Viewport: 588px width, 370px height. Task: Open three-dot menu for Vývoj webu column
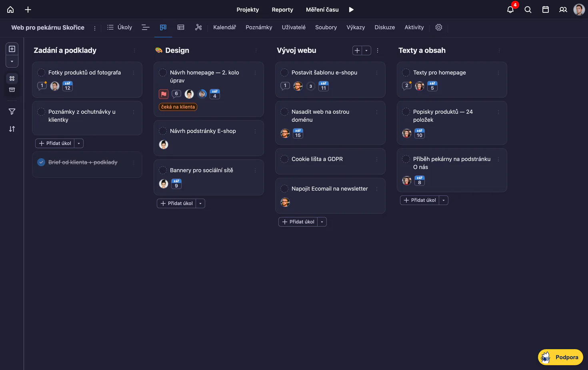point(378,50)
